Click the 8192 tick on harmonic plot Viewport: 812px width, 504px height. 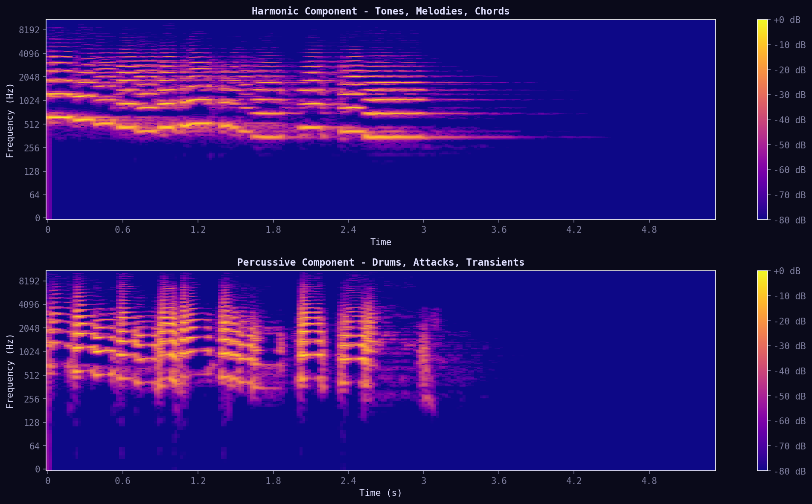pos(29,30)
